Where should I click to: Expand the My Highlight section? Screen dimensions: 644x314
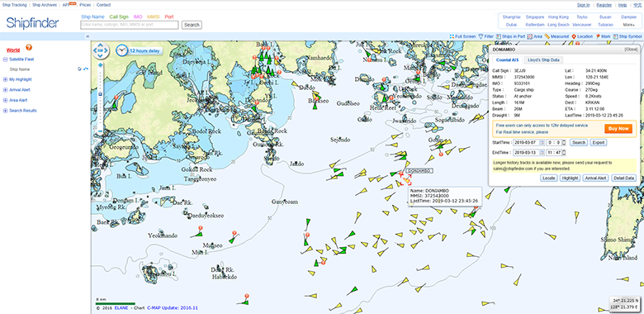(x=5, y=79)
